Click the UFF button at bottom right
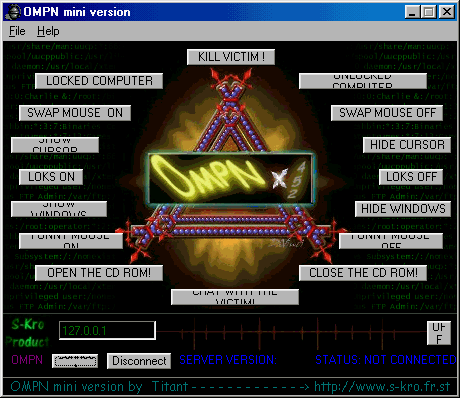The width and height of the screenshot is (460, 398). coord(439,333)
